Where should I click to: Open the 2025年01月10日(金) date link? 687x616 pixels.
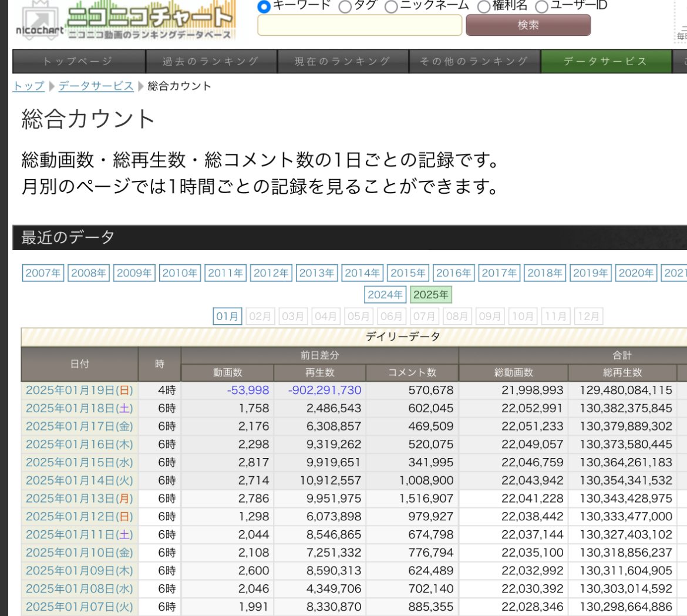point(79,553)
